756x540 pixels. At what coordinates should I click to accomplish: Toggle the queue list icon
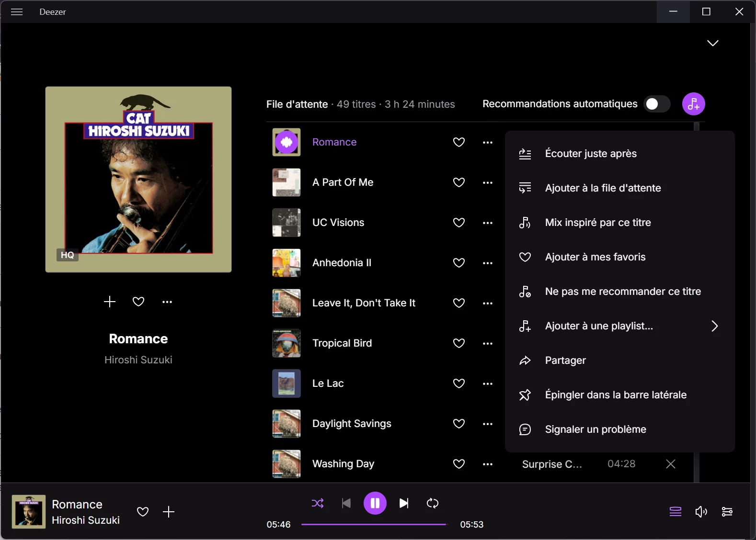[676, 512]
